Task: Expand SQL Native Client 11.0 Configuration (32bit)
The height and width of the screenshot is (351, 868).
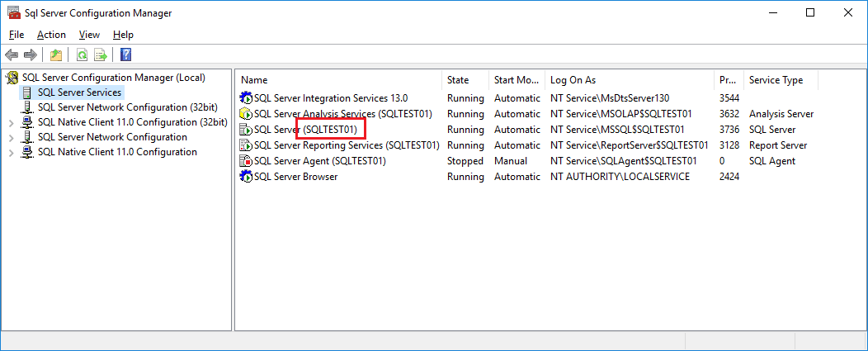Action: (11, 122)
